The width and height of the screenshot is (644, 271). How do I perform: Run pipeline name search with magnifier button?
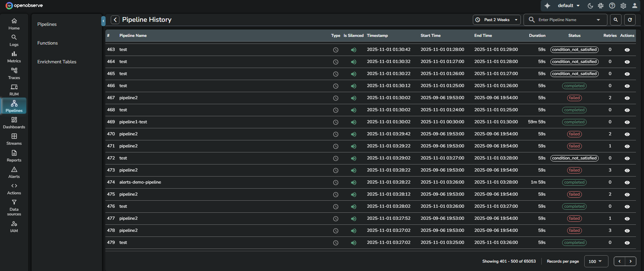point(615,20)
